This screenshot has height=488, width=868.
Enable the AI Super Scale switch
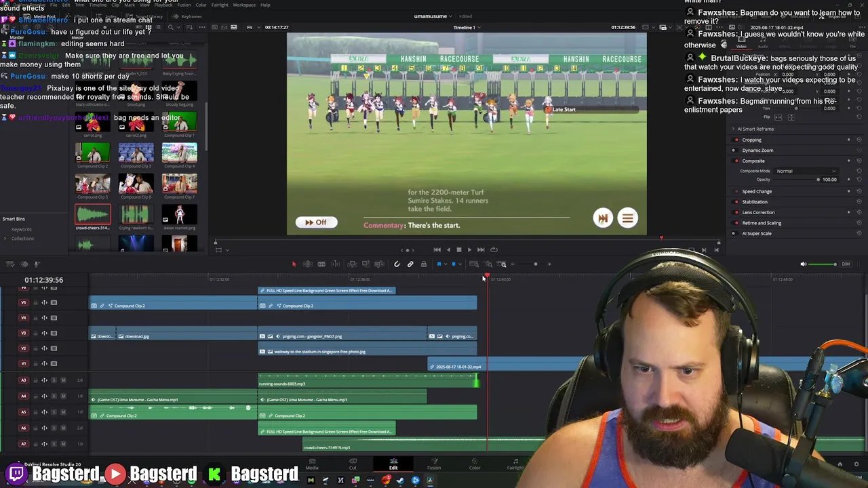point(736,234)
